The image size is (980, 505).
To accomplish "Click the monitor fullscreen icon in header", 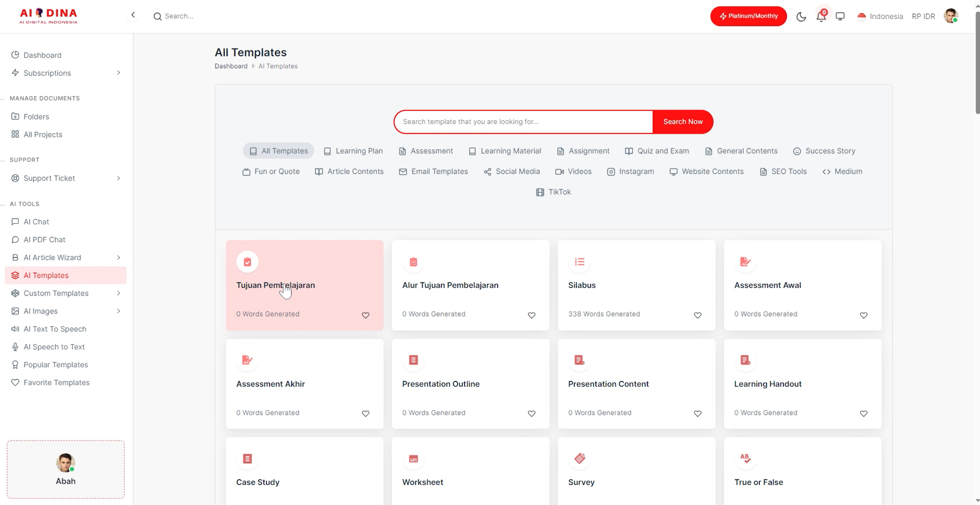I will (840, 16).
